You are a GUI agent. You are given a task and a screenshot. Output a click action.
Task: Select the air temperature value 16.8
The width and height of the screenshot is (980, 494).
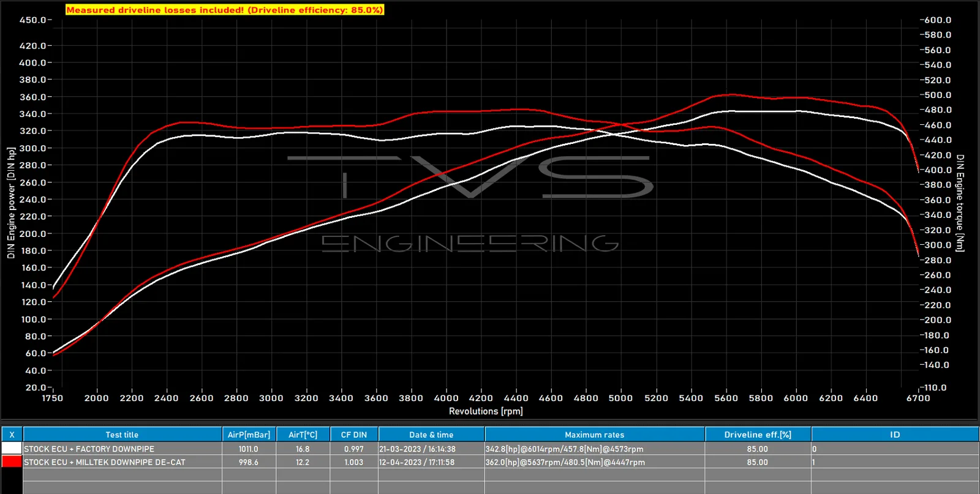pyautogui.click(x=303, y=449)
